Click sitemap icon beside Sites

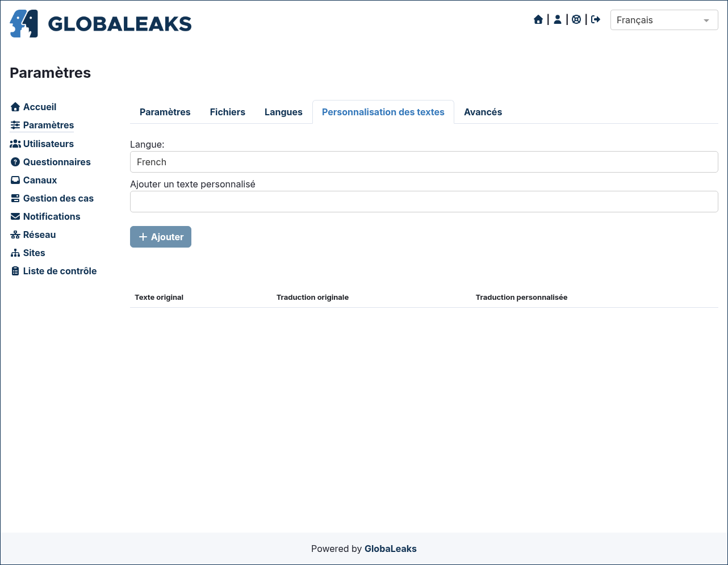pos(15,253)
